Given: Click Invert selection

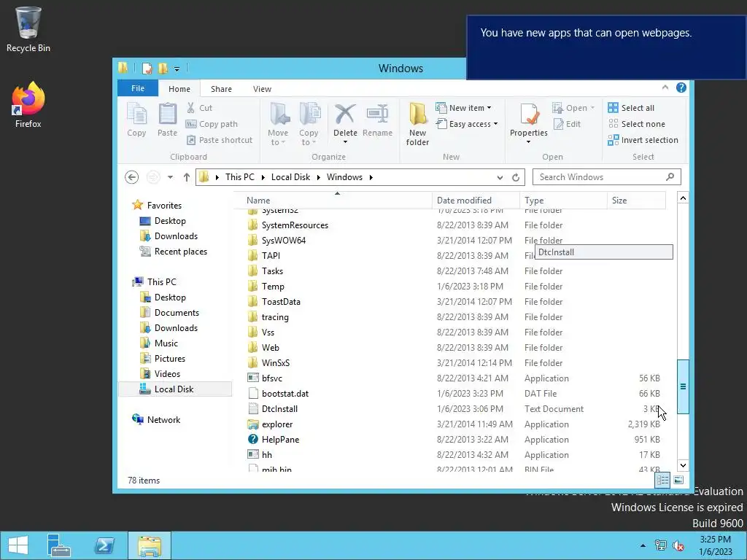Looking at the screenshot, I should (643, 140).
